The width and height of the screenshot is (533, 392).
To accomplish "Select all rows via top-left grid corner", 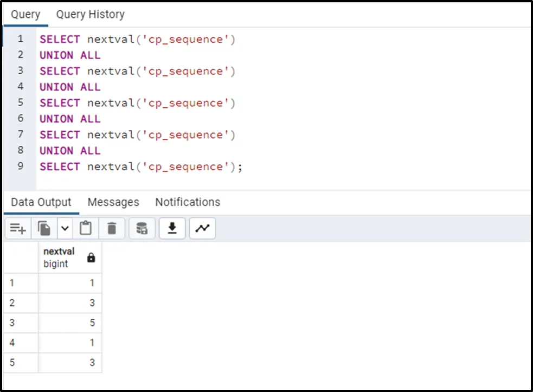I will pyautogui.click(x=20, y=258).
